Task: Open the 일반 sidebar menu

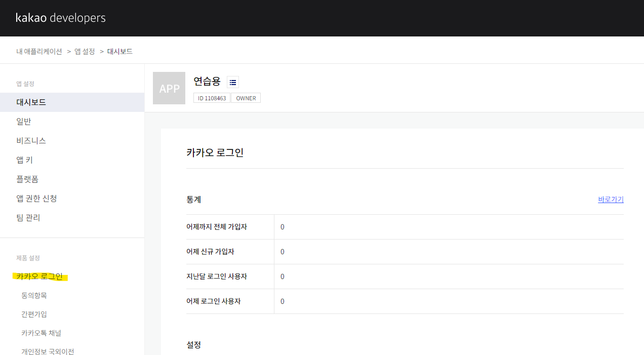Action: 72,122
